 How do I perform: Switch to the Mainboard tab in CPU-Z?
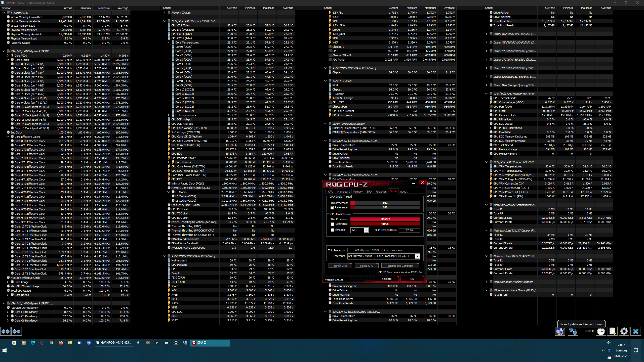point(343,192)
